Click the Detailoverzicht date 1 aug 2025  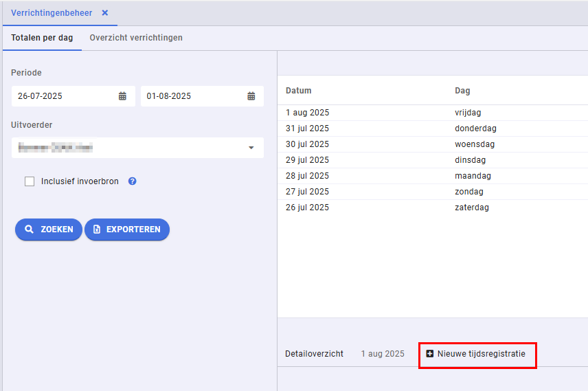[x=383, y=353]
